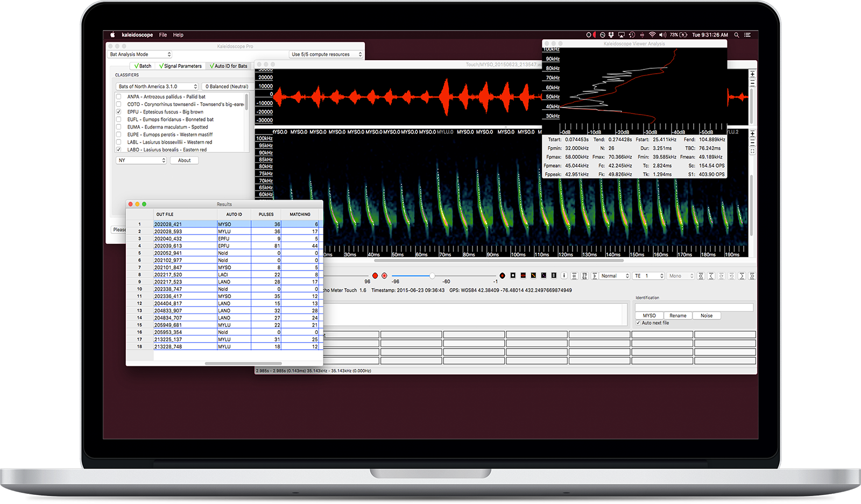Open the 0 Balanced (Neutral) dropdown

(226, 87)
